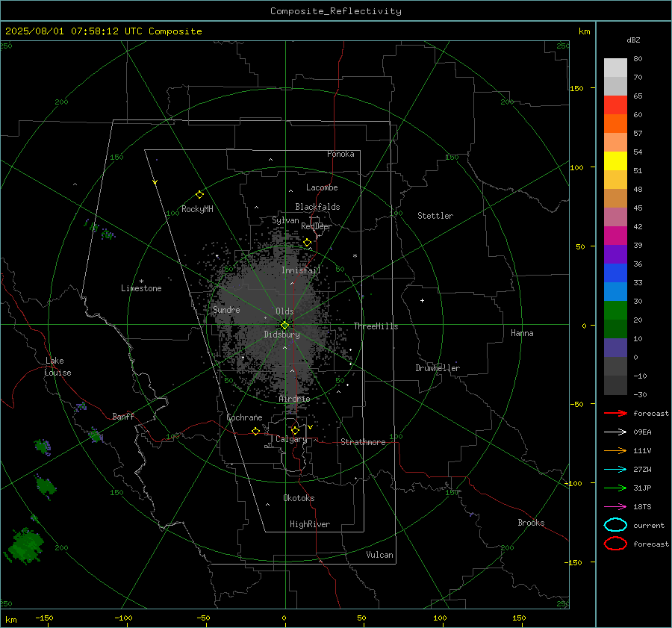672x628 pixels.
Task: Click the Composite_Reflectivity title
Action: pyautogui.click(x=335, y=11)
